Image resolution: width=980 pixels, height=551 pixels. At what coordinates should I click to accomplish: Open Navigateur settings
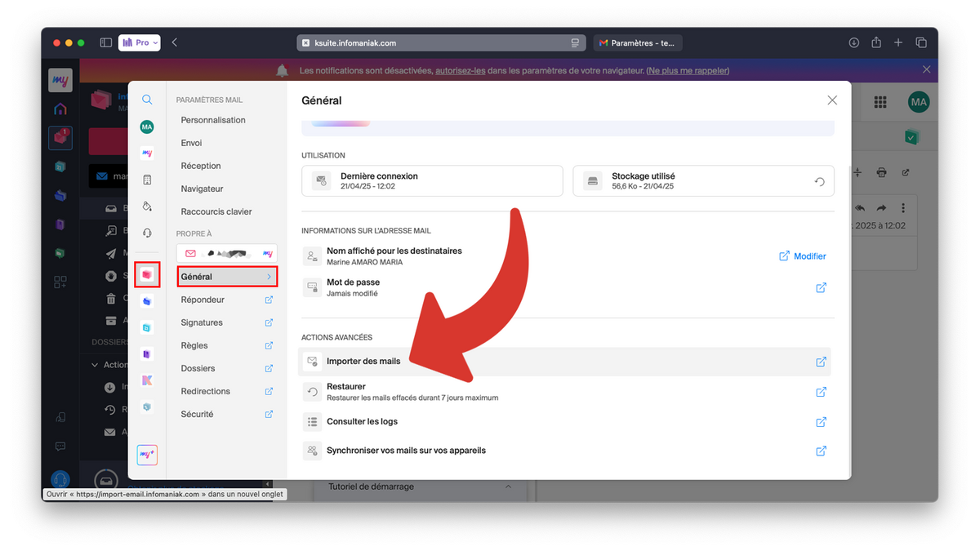click(x=202, y=189)
